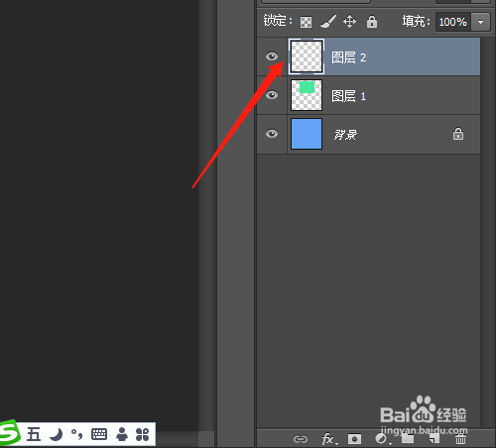Hide 图层 2 with eye icon
Viewport: 496px width, 448px height.
pyautogui.click(x=272, y=56)
